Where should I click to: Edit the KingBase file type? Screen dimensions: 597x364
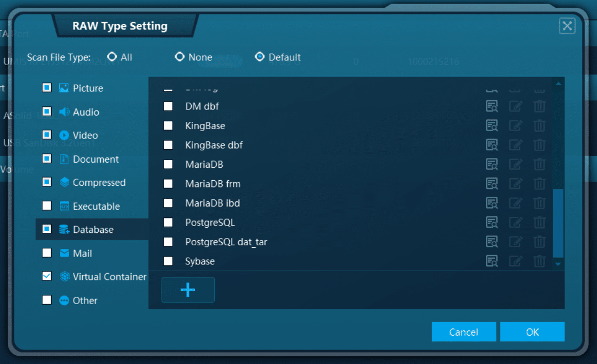[515, 125]
